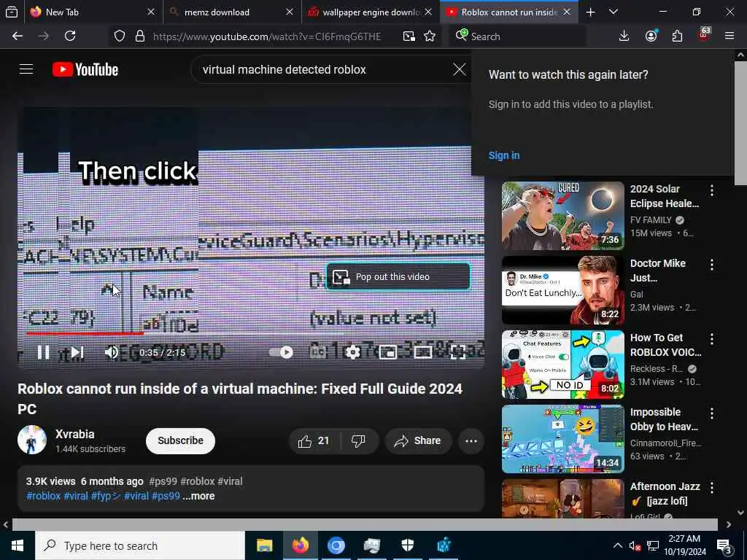
Task: Switch to wallpaper engine download tab
Action: (370, 12)
